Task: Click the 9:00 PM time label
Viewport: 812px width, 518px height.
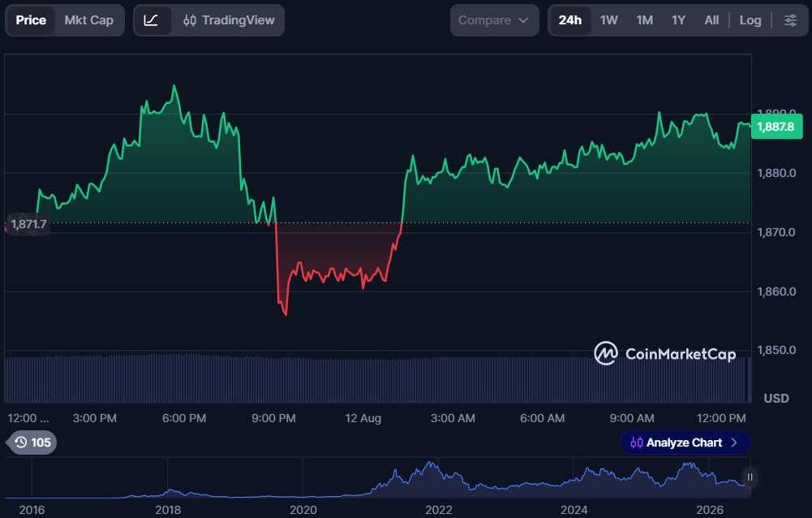Action: pos(273,418)
